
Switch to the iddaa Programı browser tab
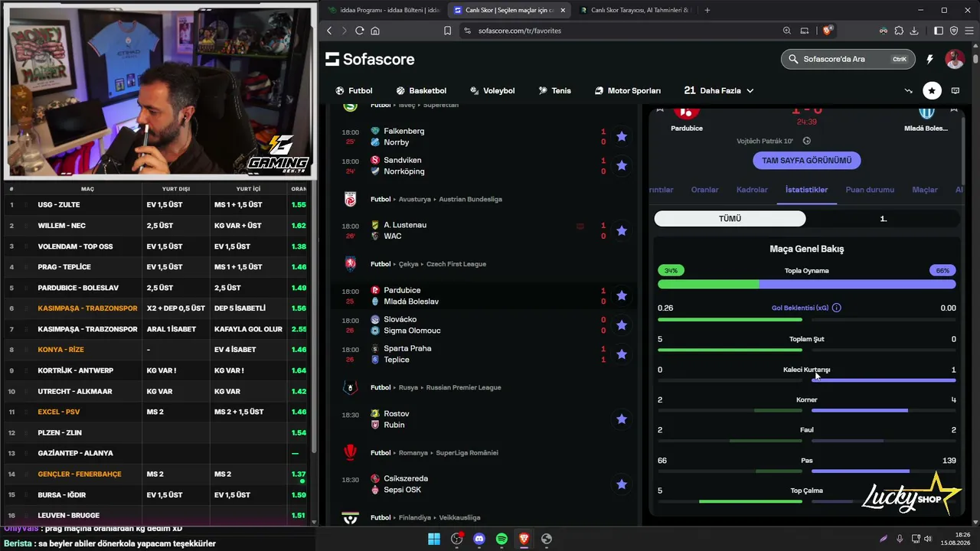[x=383, y=10]
